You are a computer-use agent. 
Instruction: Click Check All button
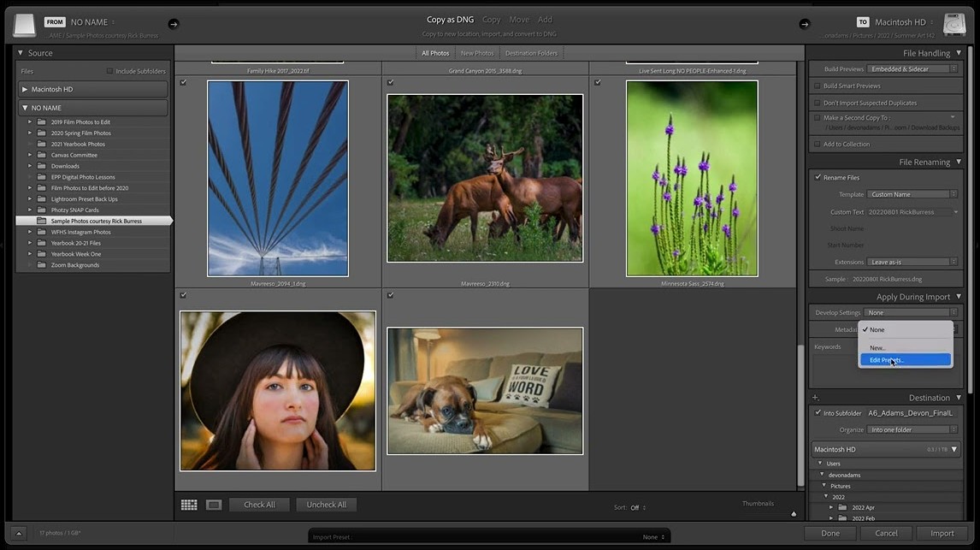(259, 505)
